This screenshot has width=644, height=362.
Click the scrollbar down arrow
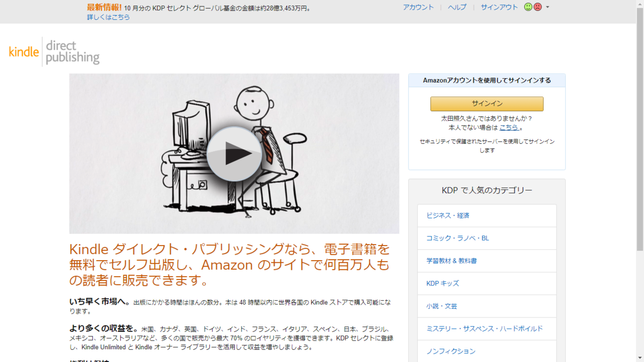click(x=639, y=358)
